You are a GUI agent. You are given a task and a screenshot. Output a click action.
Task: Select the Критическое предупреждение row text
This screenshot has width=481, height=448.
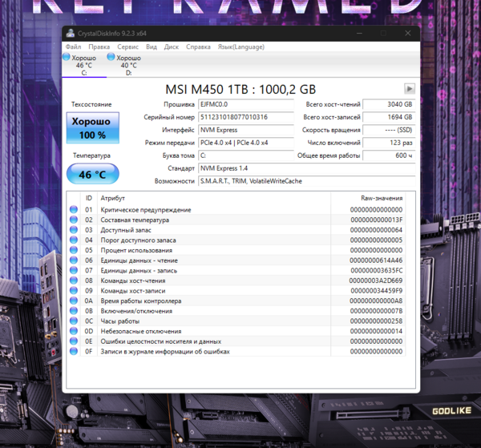(x=146, y=210)
